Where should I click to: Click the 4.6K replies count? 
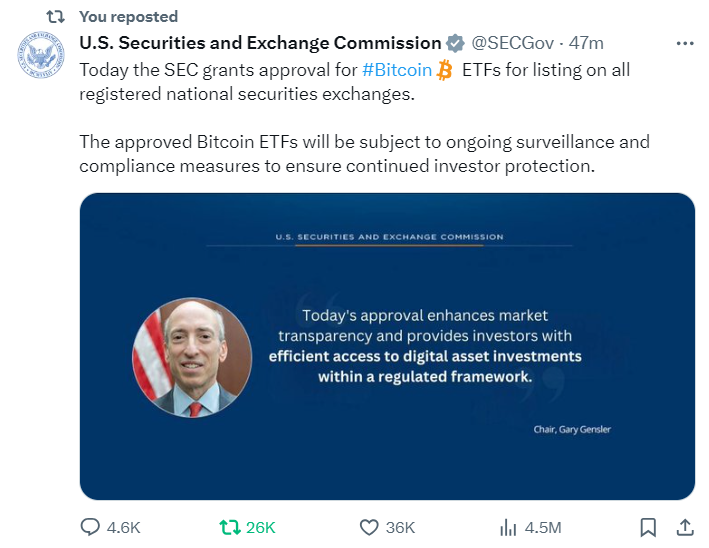click(124, 527)
